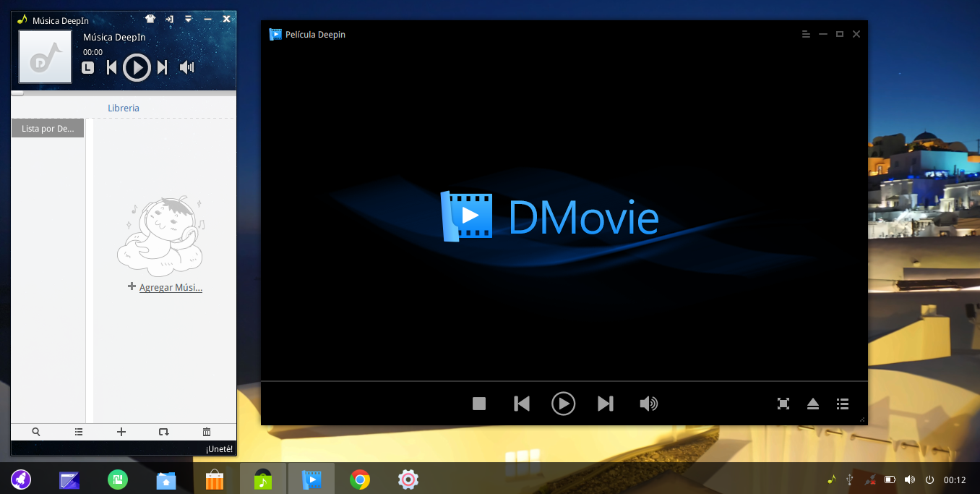The image size is (980, 494).
Task: Play the video in Película Deepin
Action: coord(564,404)
